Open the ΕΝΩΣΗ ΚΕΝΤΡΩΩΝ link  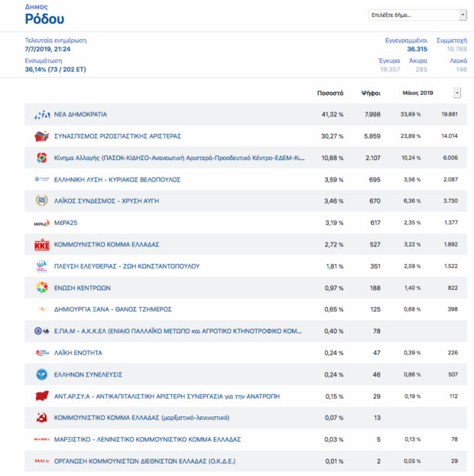click(82, 288)
